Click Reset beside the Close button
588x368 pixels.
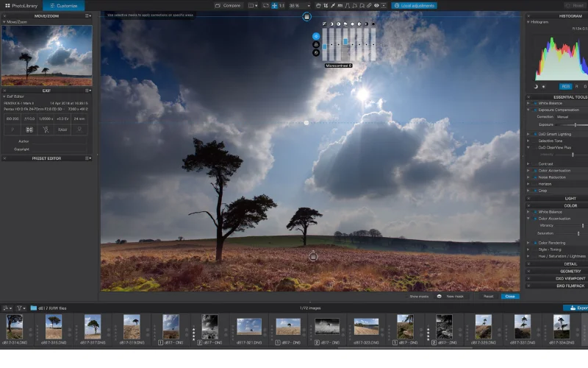click(x=488, y=297)
